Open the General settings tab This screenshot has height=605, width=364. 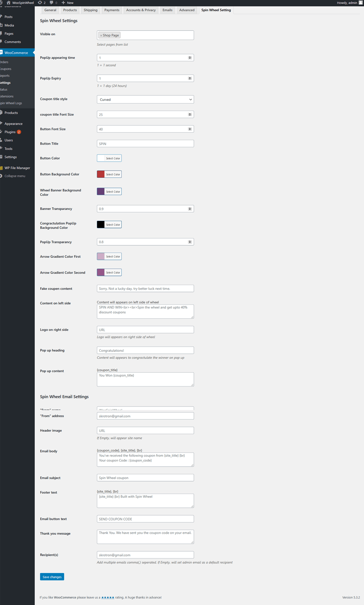coord(50,10)
